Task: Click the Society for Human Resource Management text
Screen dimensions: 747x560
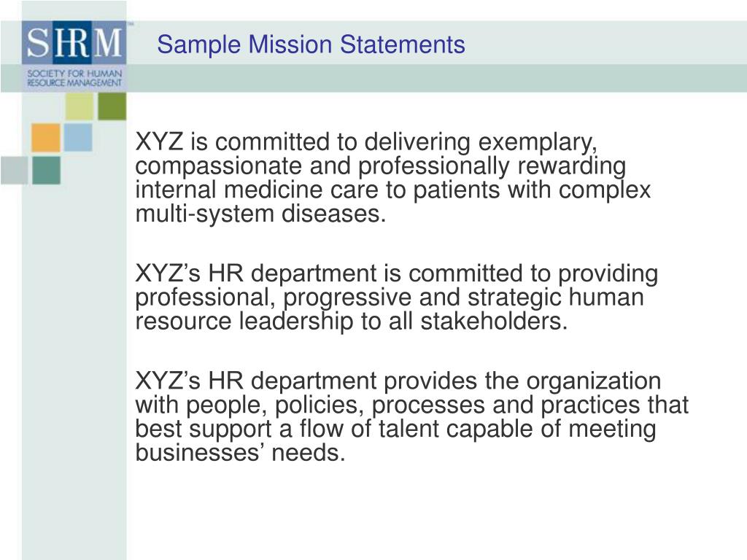Action: point(74,78)
